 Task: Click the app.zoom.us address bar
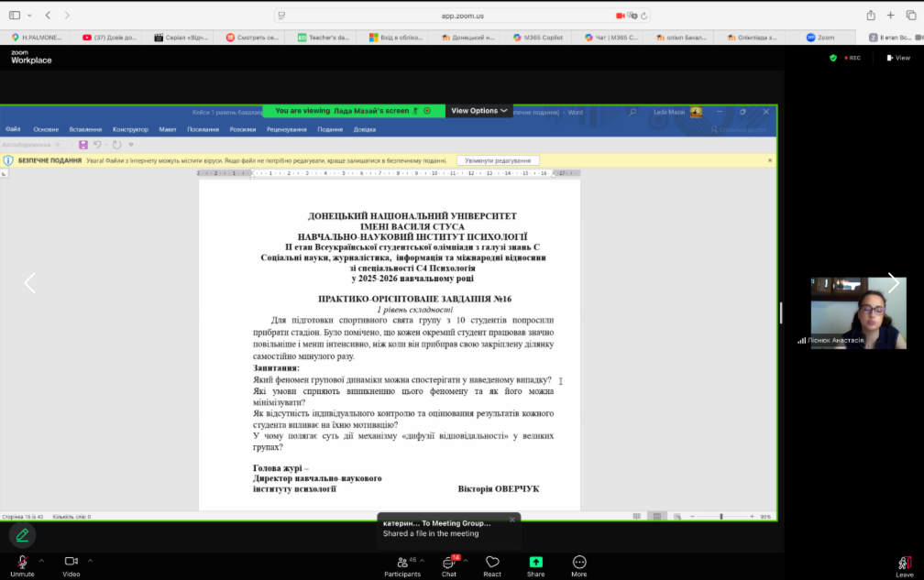point(463,16)
